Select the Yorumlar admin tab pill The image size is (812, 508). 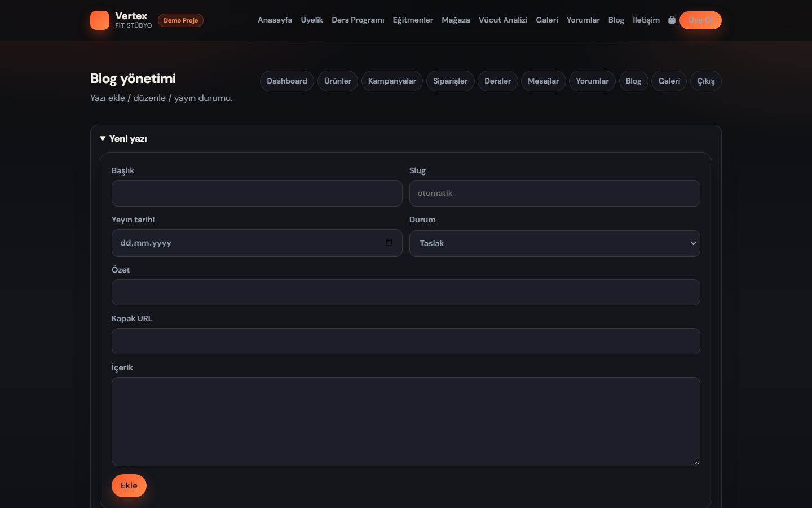(592, 81)
